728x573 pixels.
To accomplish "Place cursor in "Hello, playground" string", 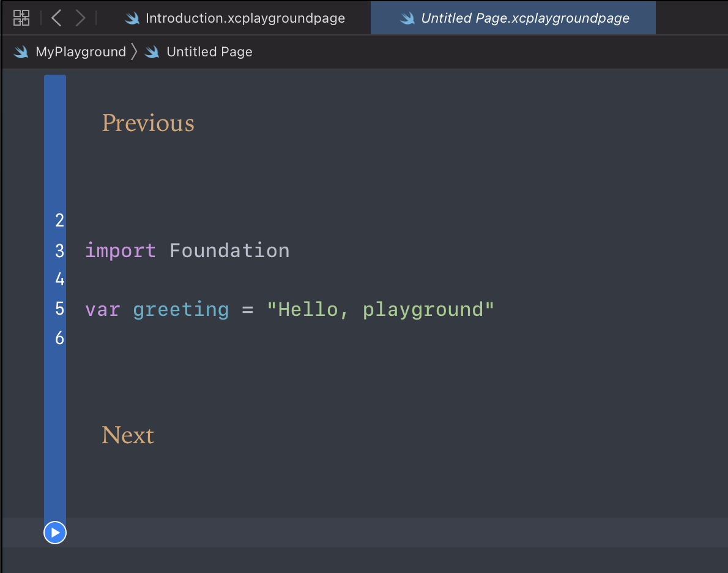I will click(x=379, y=309).
